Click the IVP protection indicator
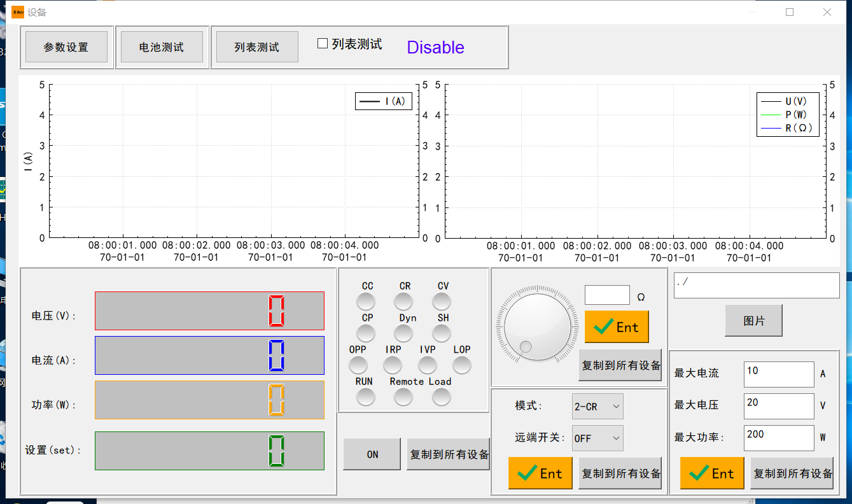This screenshot has width=852, height=504. [427, 365]
